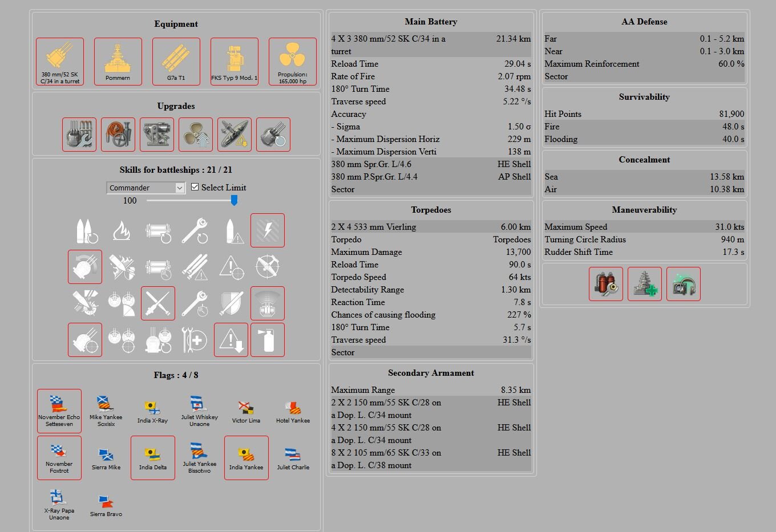
Task: Choose the Propulsion 165,000 hp engine module
Action: [292, 62]
